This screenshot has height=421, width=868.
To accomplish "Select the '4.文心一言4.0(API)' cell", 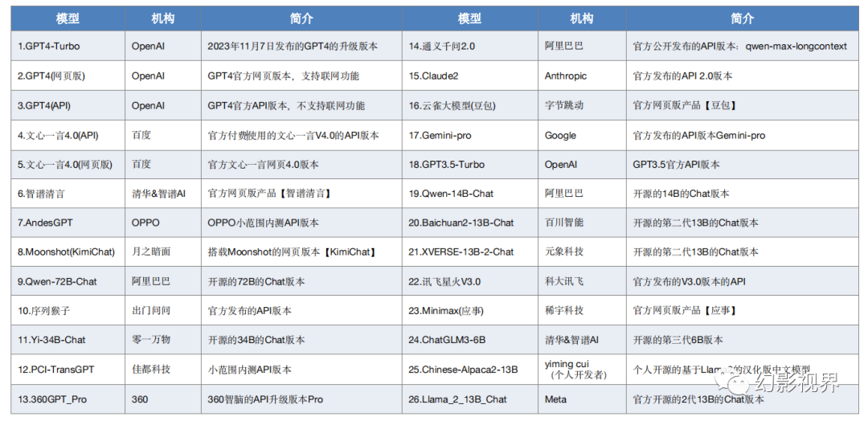I will coord(68,135).
